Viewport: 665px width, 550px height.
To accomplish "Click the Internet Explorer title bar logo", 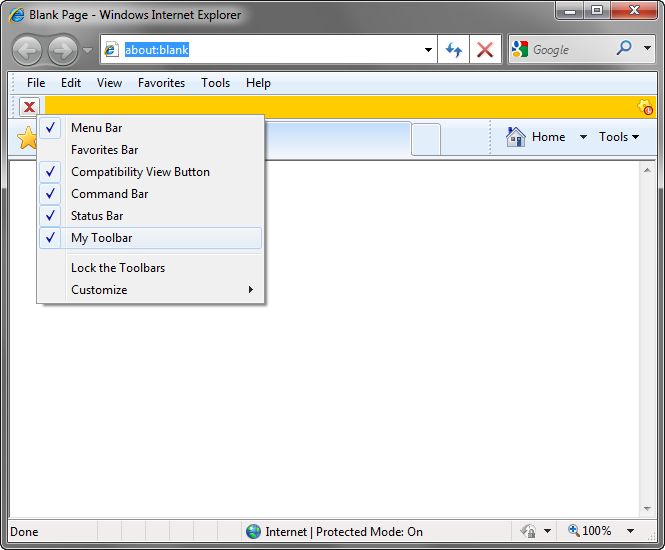I will [17, 15].
